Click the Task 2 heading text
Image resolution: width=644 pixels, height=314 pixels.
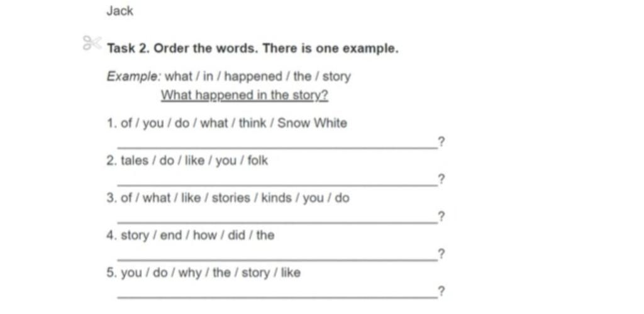tap(253, 49)
